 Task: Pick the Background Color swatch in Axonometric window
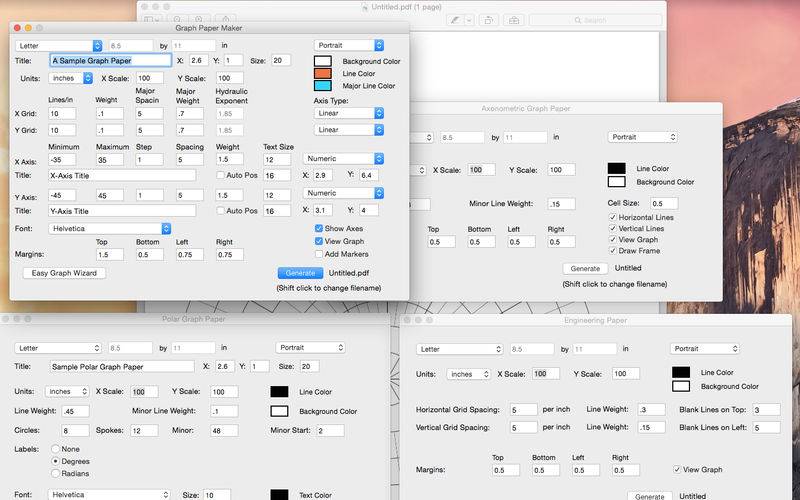617,182
